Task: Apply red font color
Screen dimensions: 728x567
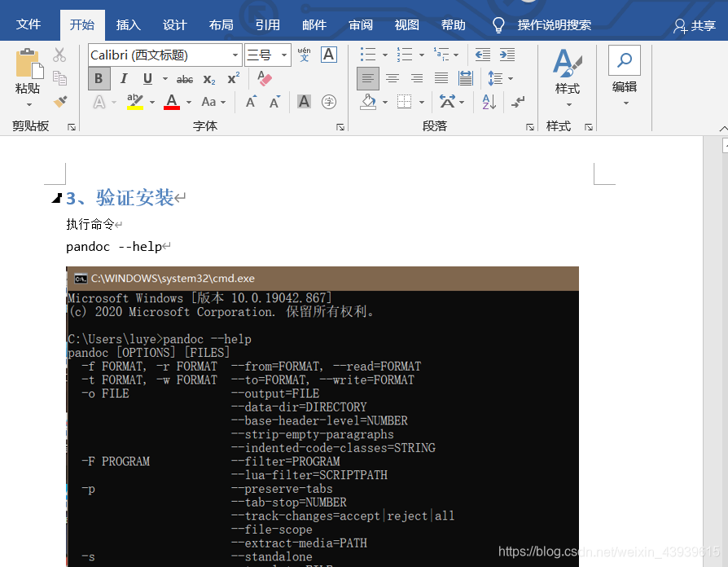Action: click(172, 102)
